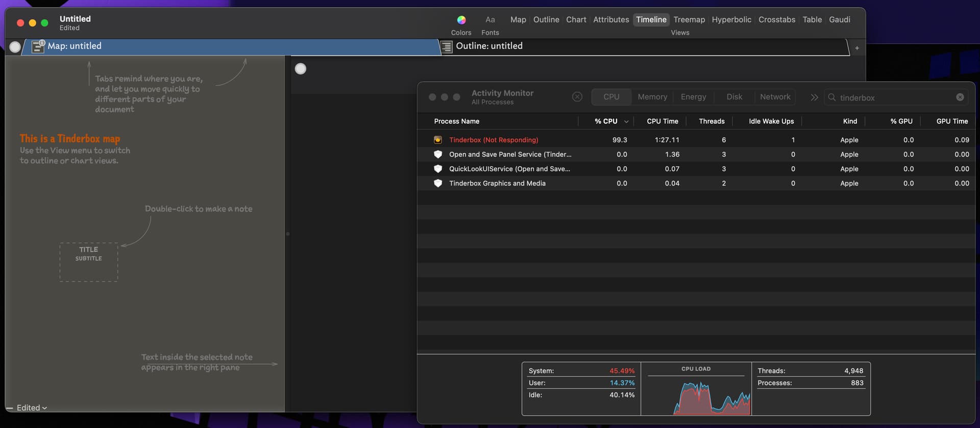Sort by Threads column
The width and height of the screenshot is (980, 428).
[x=712, y=121]
